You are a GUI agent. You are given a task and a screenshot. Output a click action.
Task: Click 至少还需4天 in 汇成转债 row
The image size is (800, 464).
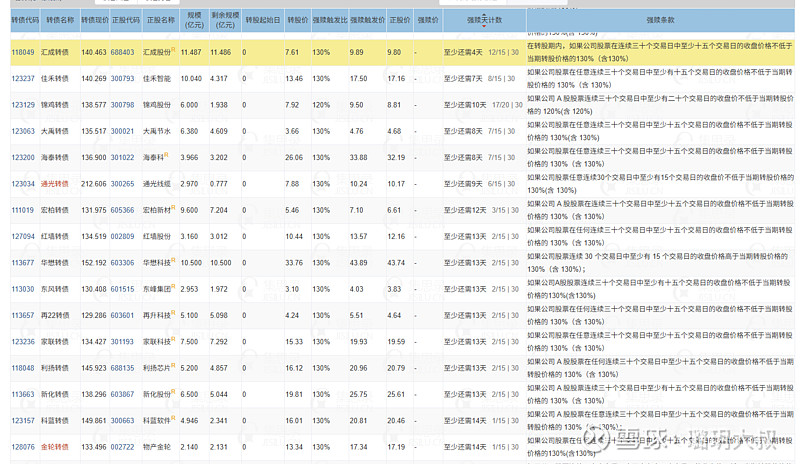pos(463,53)
